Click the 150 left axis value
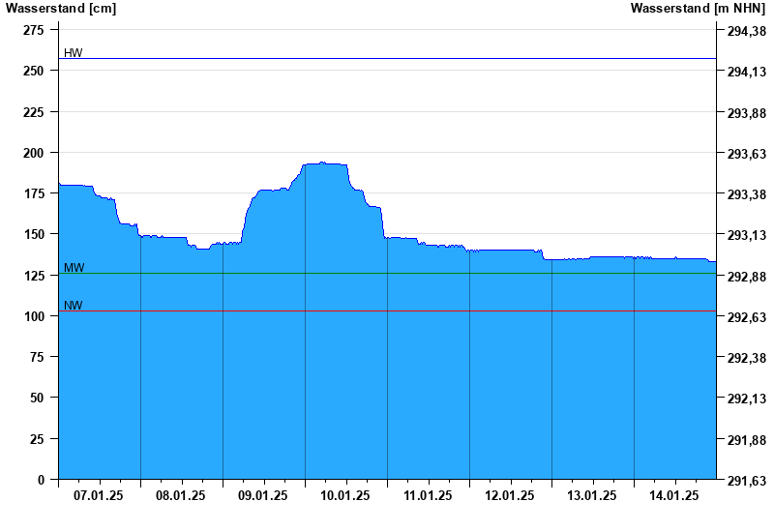This screenshot has width=774, height=532. coord(34,234)
